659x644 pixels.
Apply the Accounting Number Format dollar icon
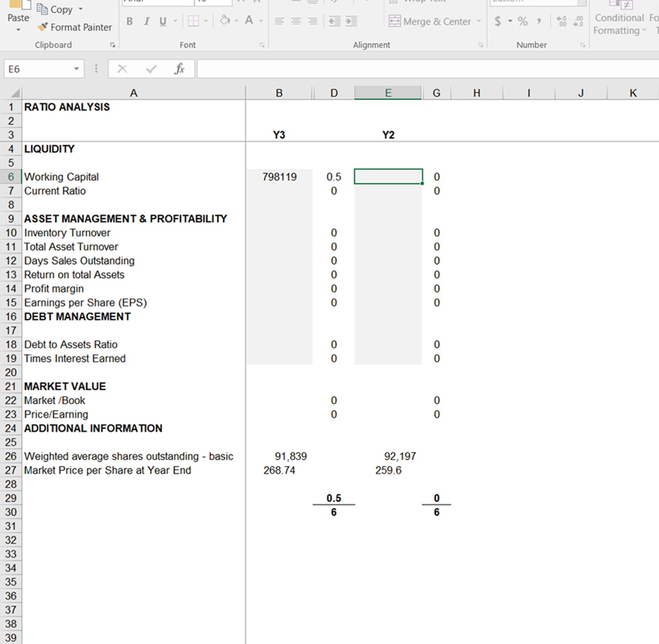click(499, 21)
